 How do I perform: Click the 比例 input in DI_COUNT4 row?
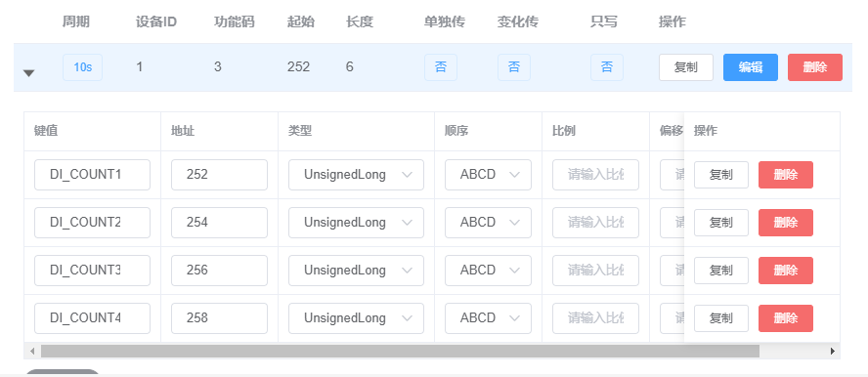pos(595,318)
